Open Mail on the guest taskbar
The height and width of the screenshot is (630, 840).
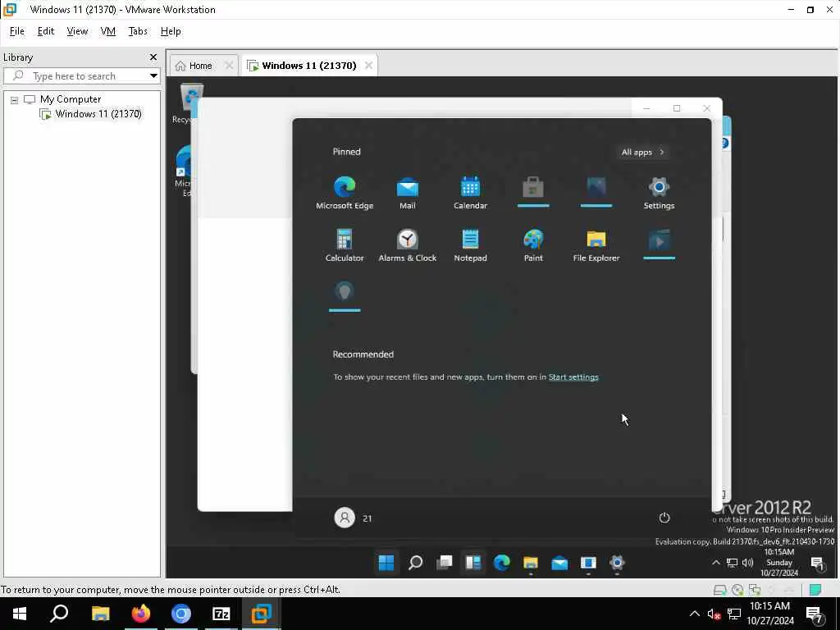tap(559, 563)
